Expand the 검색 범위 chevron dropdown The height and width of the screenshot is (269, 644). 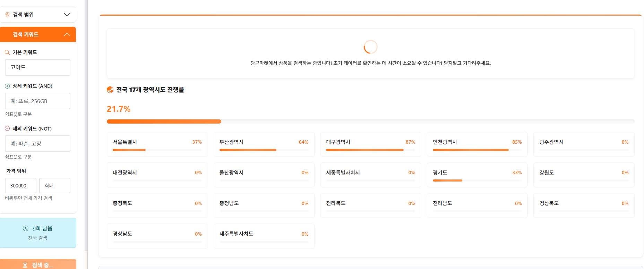pyautogui.click(x=67, y=15)
